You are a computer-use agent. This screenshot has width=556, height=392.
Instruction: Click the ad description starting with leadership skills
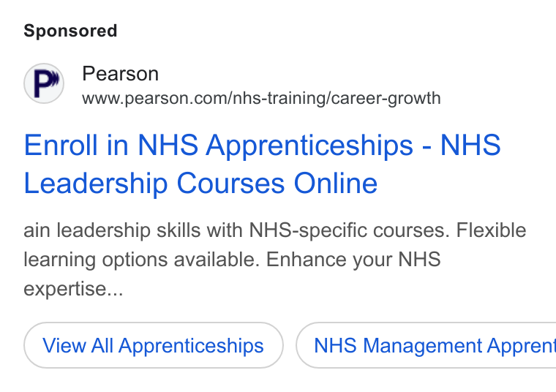point(275,260)
